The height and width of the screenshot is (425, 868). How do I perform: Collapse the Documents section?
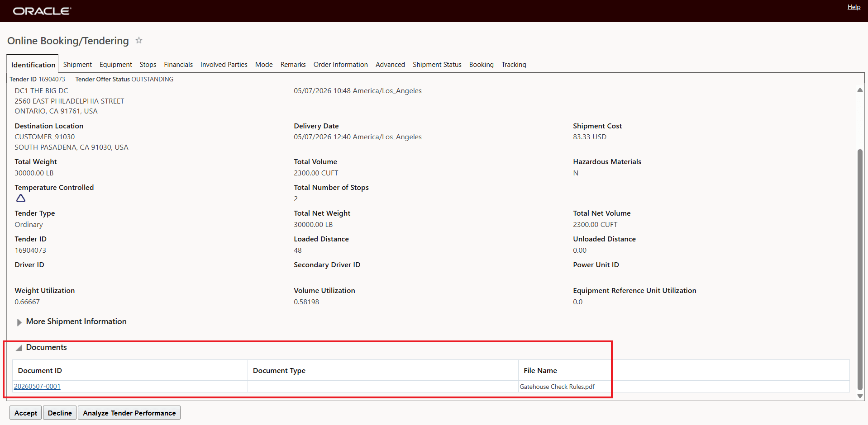point(19,348)
